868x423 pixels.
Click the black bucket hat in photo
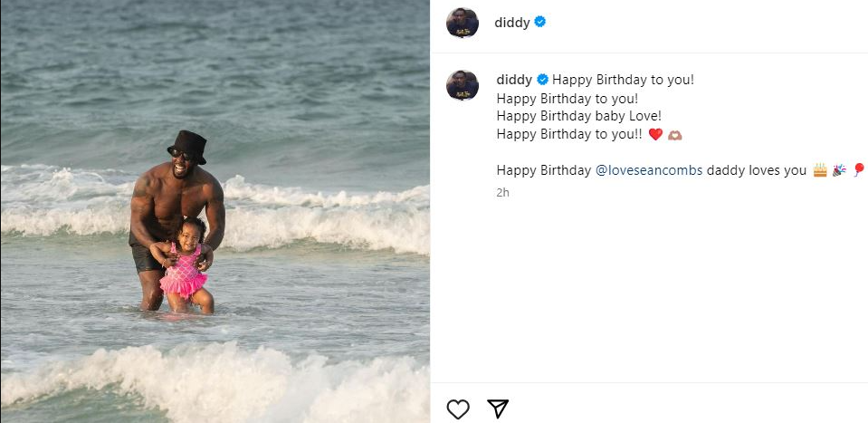click(x=186, y=146)
